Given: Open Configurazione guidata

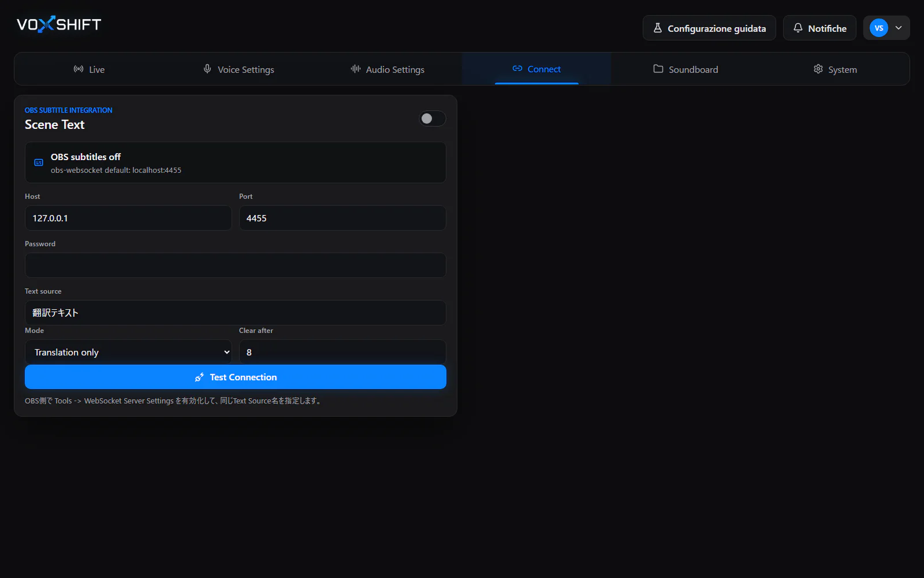Looking at the screenshot, I should [x=709, y=28].
